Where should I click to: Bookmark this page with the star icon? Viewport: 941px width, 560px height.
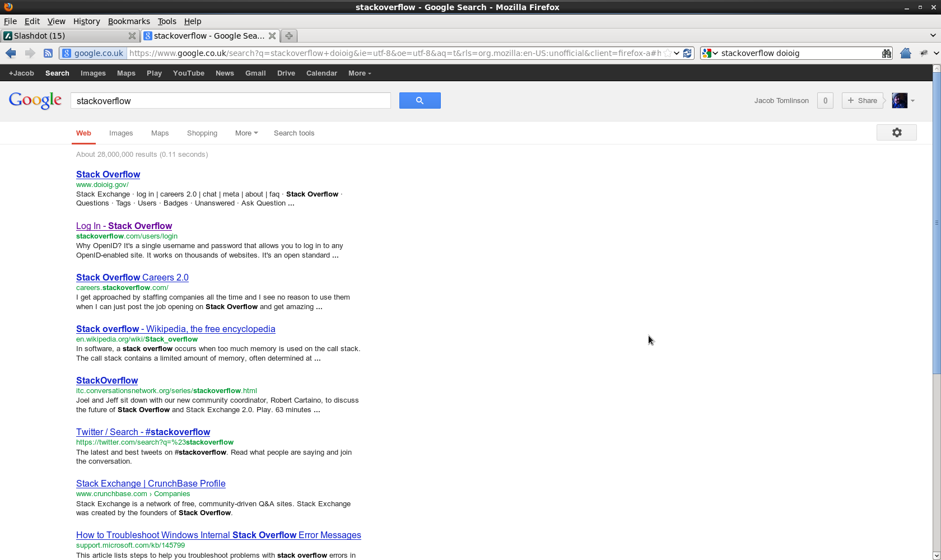[x=667, y=53]
